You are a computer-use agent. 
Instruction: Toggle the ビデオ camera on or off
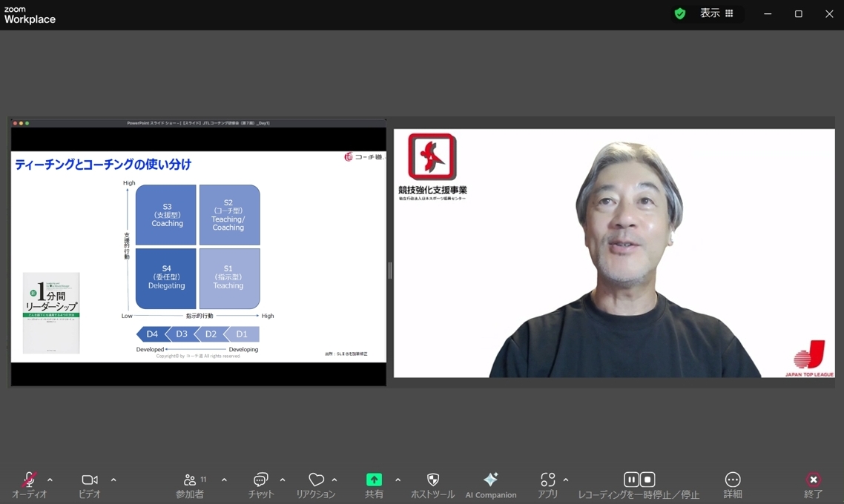(89, 480)
